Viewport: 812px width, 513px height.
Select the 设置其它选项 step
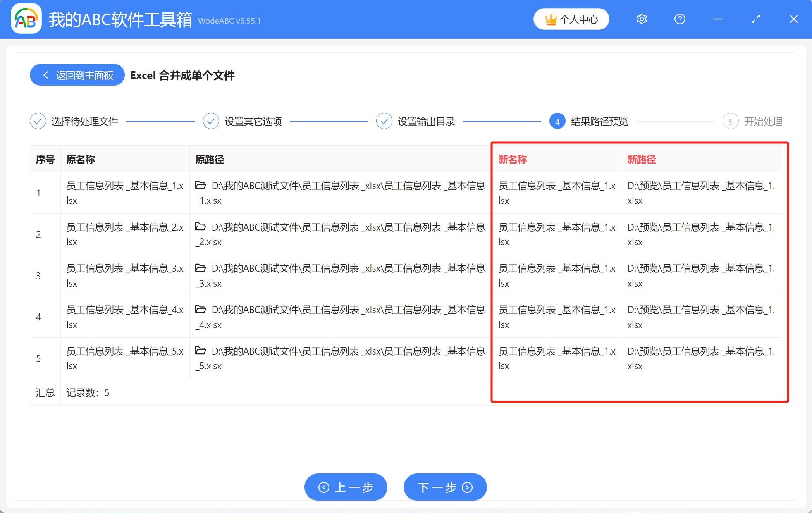(252, 121)
